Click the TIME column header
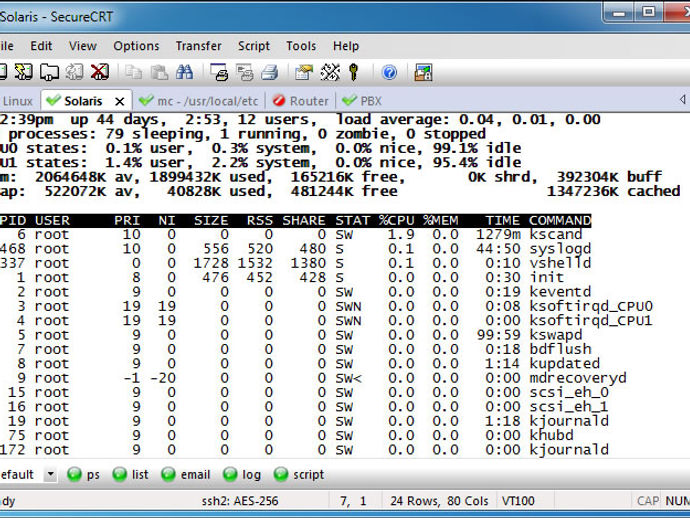Viewport: 690px width, 518px height. pyautogui.click(x=503, y=220)
